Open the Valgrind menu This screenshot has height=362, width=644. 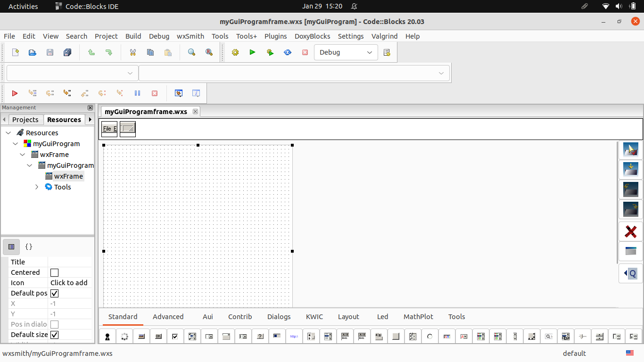(384, 36)
